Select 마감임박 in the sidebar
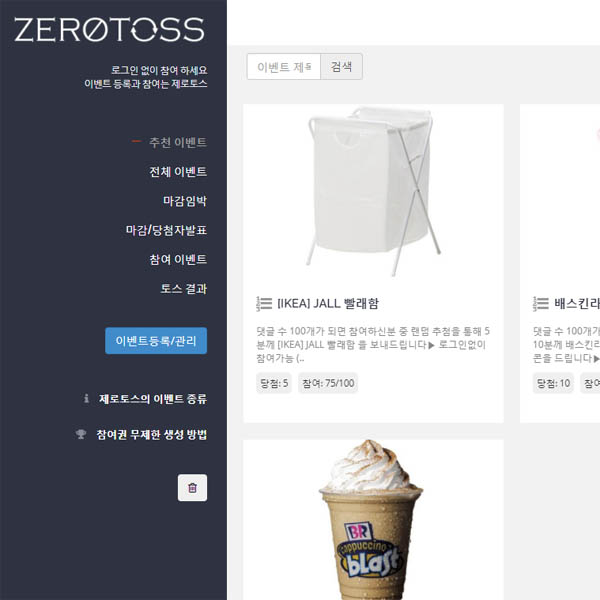 (x=185, y=201)
